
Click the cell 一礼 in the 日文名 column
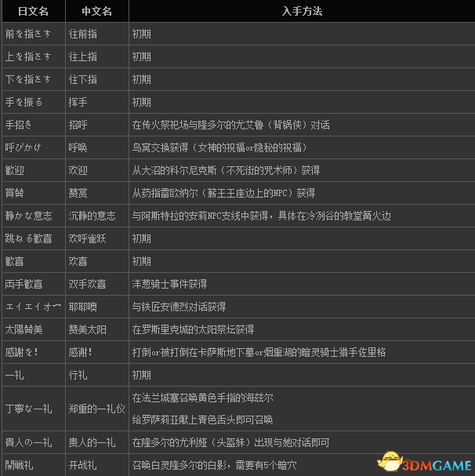point(34,375)
